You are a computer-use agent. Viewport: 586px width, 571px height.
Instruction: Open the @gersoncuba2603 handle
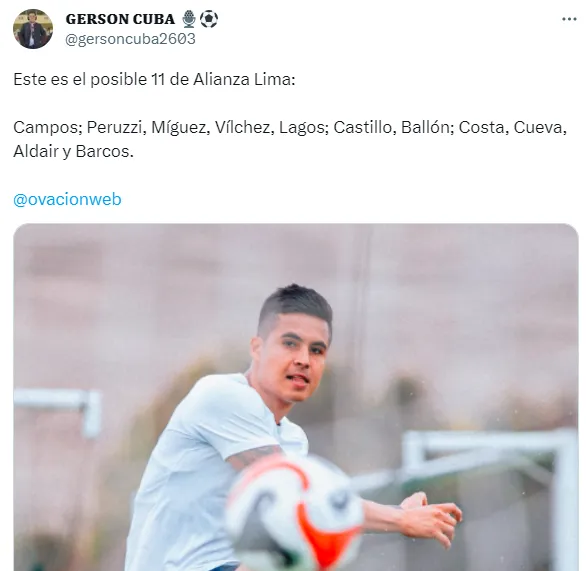130,39
